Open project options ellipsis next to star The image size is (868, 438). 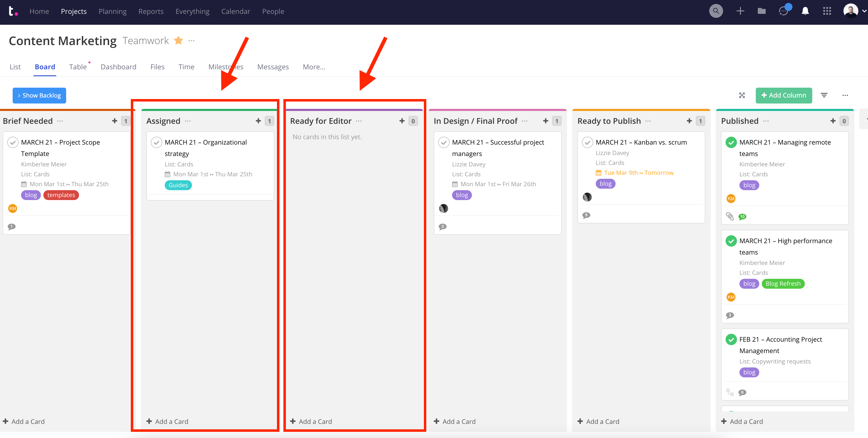click(x=191, y=40)
